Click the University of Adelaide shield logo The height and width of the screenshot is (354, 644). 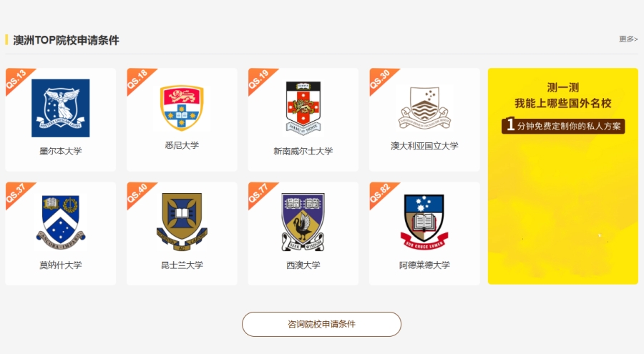pos(424,222)
